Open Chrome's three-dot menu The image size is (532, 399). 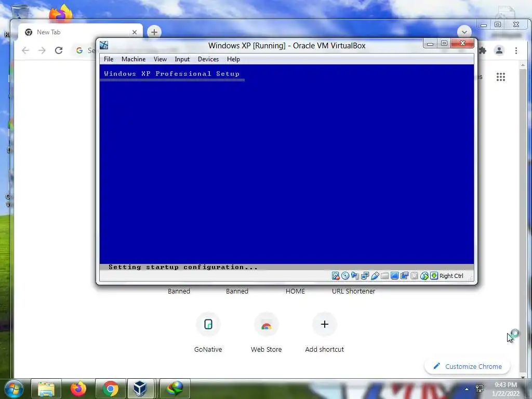(x=516, y=50)
